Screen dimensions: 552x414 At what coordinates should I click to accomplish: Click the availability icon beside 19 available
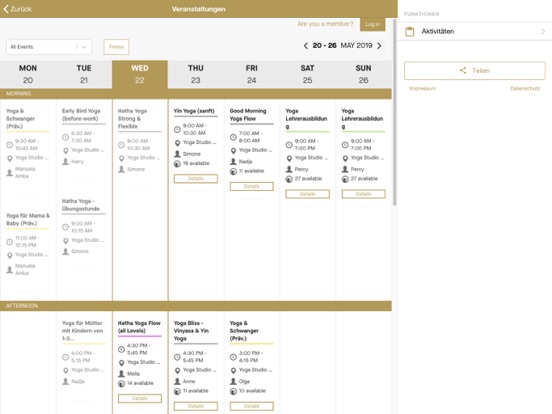pos(177,163)
